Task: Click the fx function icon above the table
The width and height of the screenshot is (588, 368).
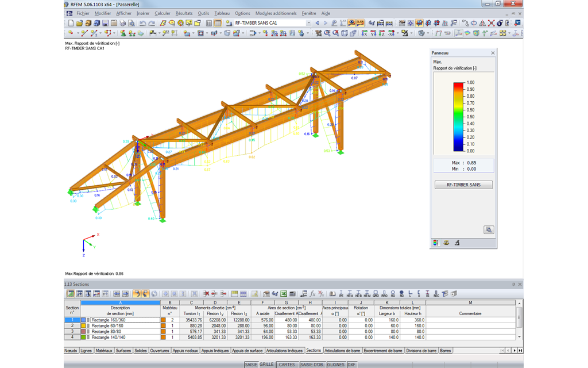Action: [313, 293]
